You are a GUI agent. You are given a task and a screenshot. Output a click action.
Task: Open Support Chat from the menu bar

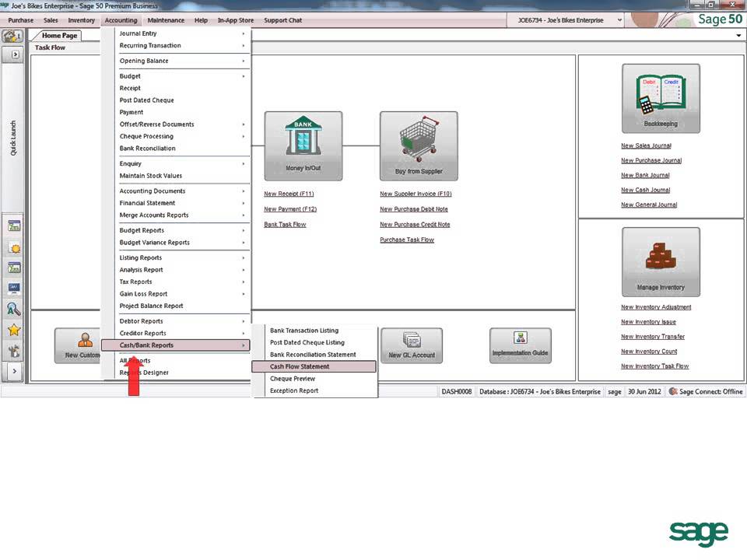(283, 20)
